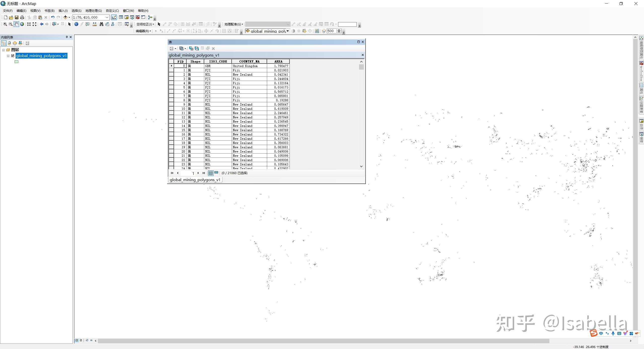Open the map scale dropdown
The height and width of the screenshot is (349, 644).
point(107,17)
